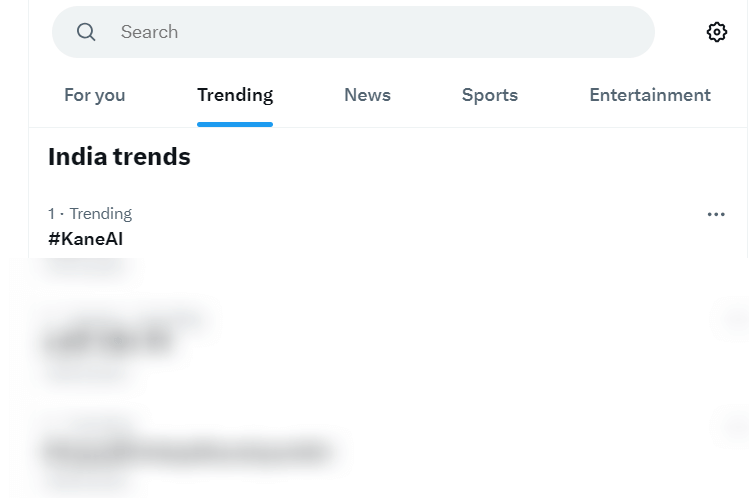The height and width of the screenshot is (498, 749).
Task: Click the magnifier icon in search bar
Action: pyautogui.click(x=87, y=32)
